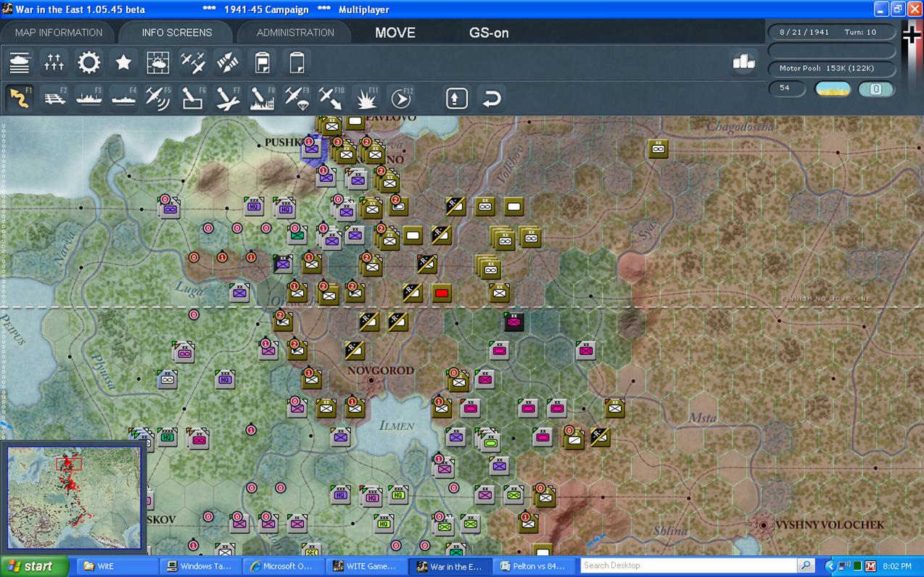Open the production gear icon
This screenshot has width=924, height=577.
point(89,62)
